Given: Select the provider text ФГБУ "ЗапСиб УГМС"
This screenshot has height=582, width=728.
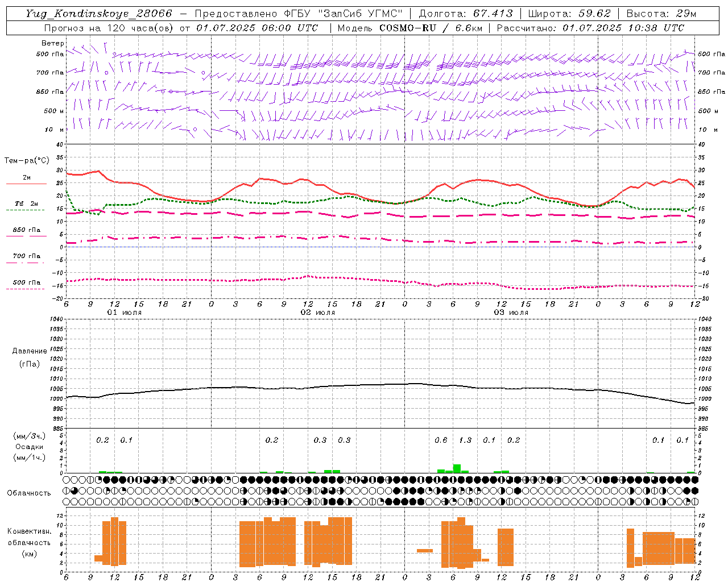Looking at the screenshot, I should [343, 14].
